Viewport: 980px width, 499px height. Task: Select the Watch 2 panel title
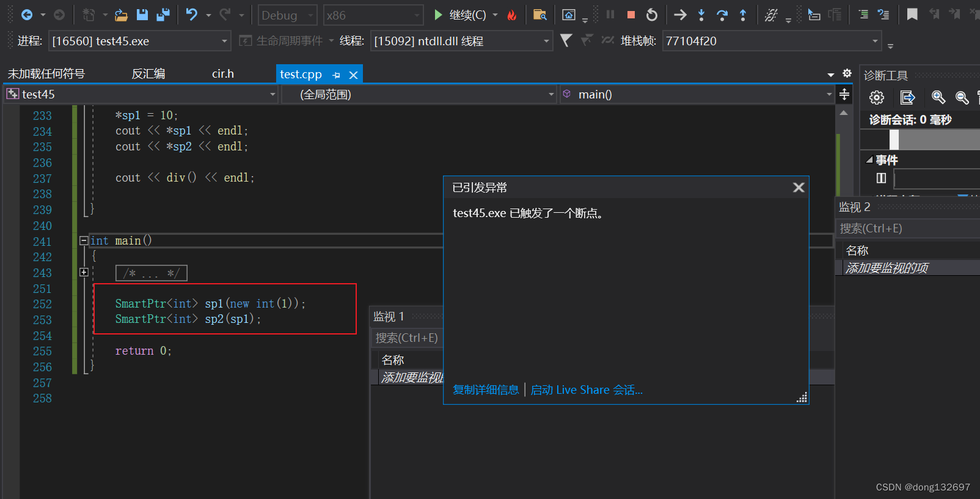(x=854, y=207)
